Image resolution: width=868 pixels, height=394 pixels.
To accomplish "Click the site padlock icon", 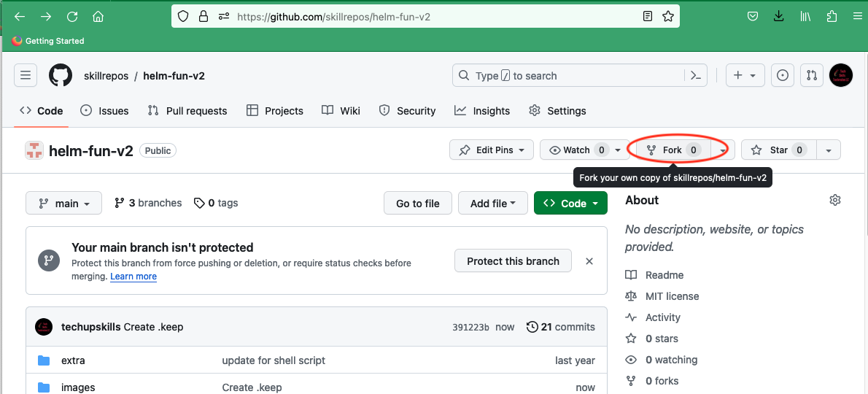I will coord(204,17).
